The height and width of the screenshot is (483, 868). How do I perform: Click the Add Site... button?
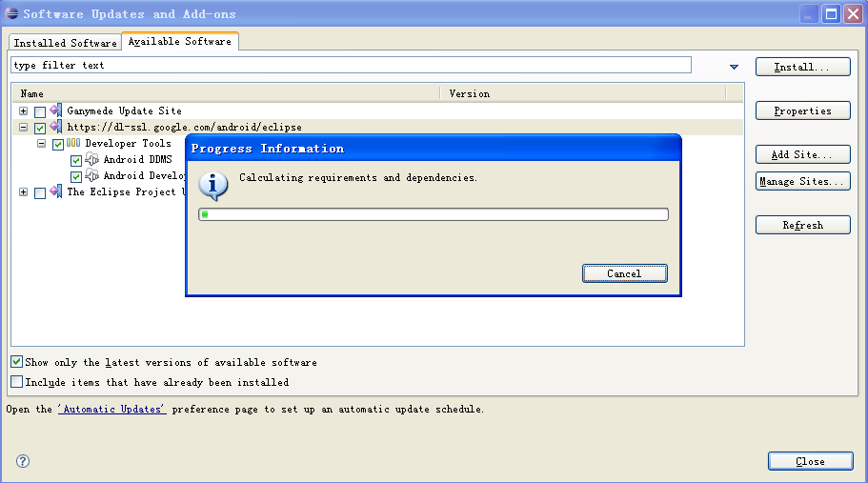click(x=802, y=154)
